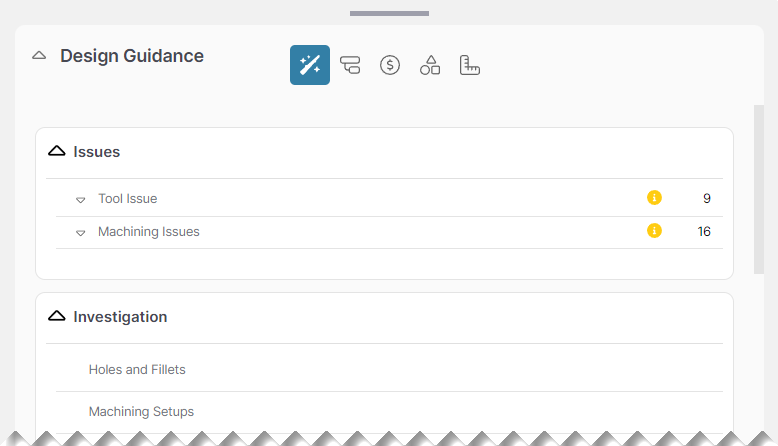Click the gray drag handle at top

pyautogui.click(x=389, y=14)
